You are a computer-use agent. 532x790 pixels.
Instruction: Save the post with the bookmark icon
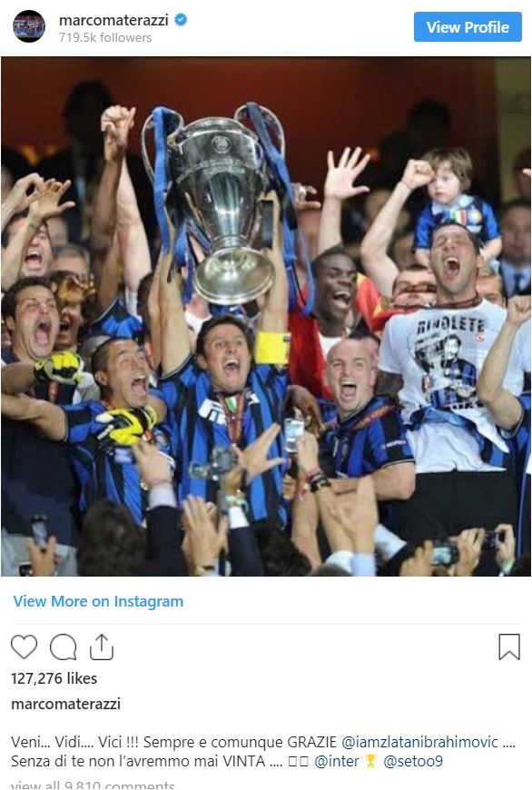point(509,647)
